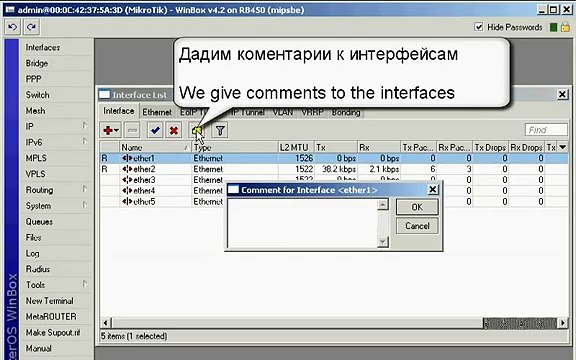Click the Disable red cross button
The width and height of the screenshot is (576, 360).
click(x=173, y=130)
